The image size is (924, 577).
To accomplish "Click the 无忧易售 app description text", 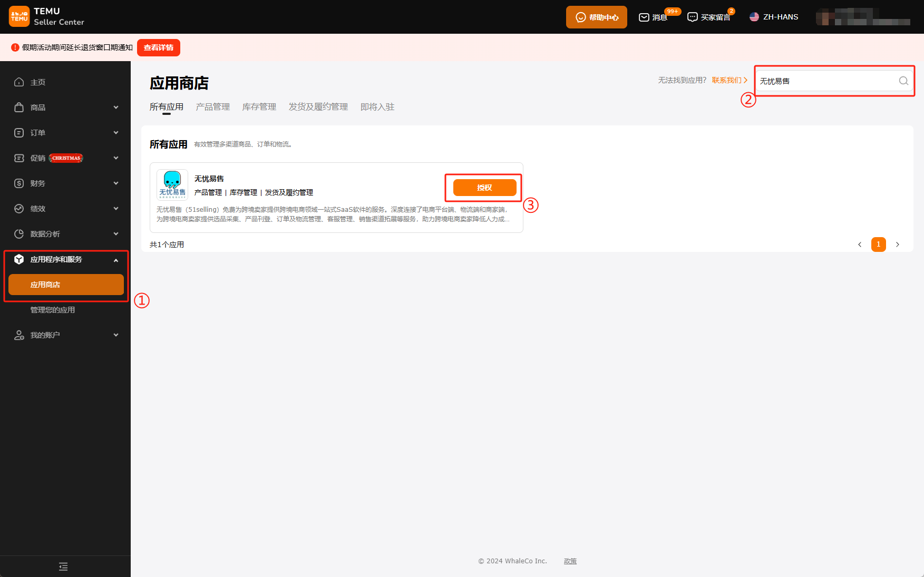I will click(333, 214).
